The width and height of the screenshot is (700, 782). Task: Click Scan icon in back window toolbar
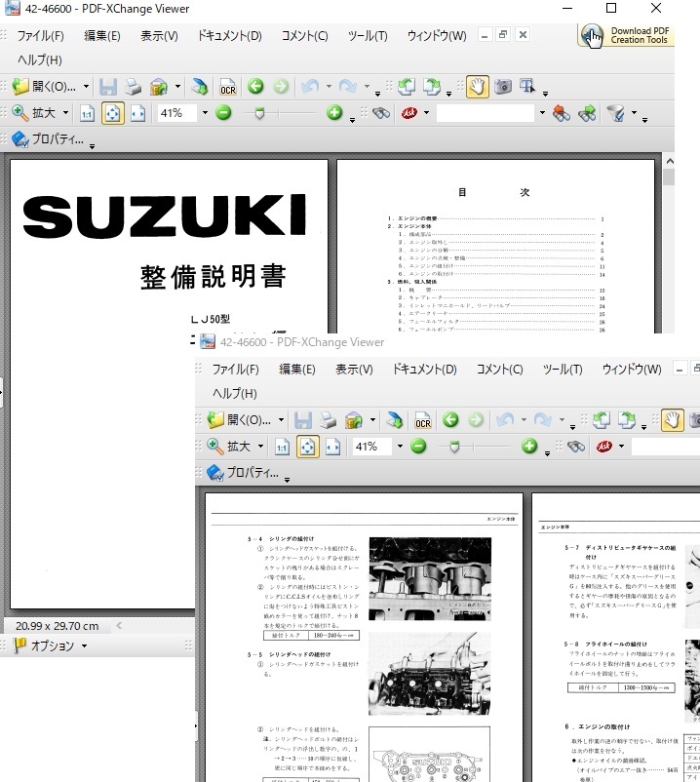pos(200,87)
